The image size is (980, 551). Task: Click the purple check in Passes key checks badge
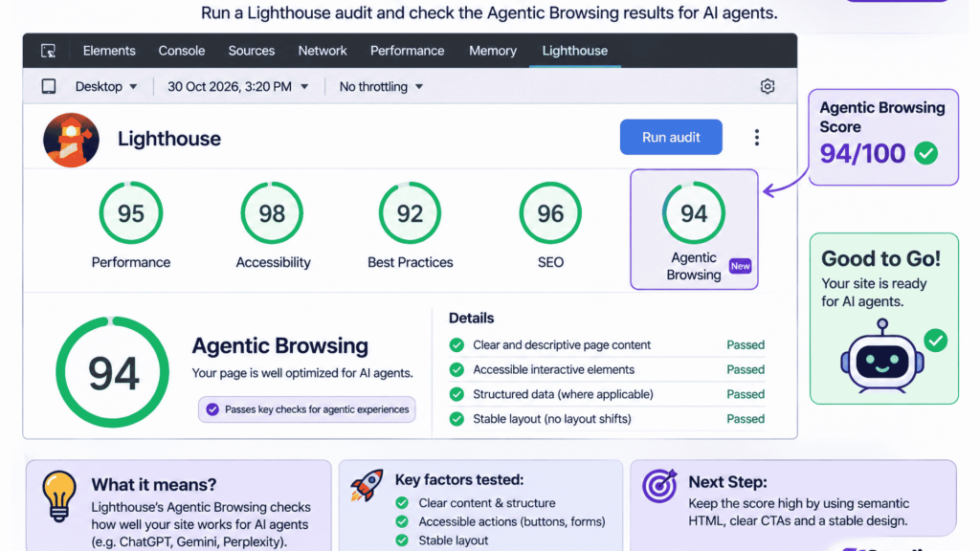(x=212, y=409)
